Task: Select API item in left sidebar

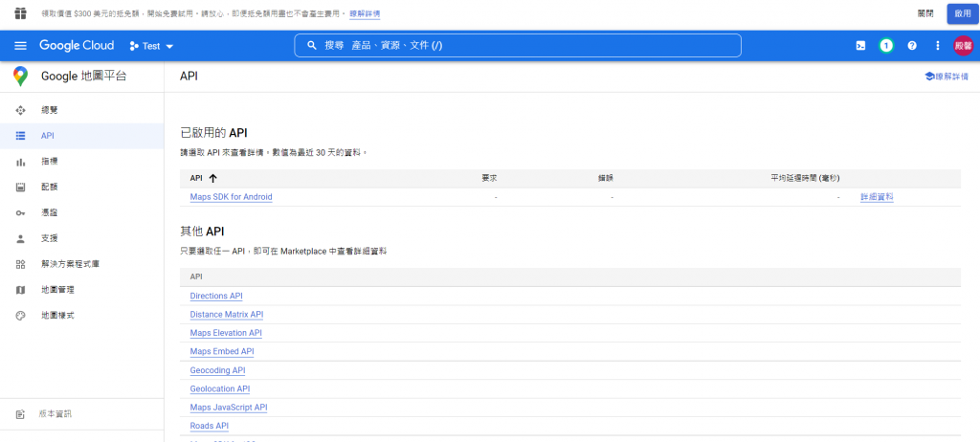Action: (82, 136)
